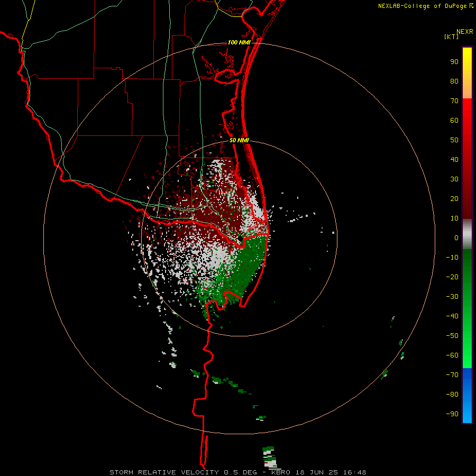Click the KBRO radar site at ring center
The width and height of the screenshot is (476, 476).
click(239, 239)
